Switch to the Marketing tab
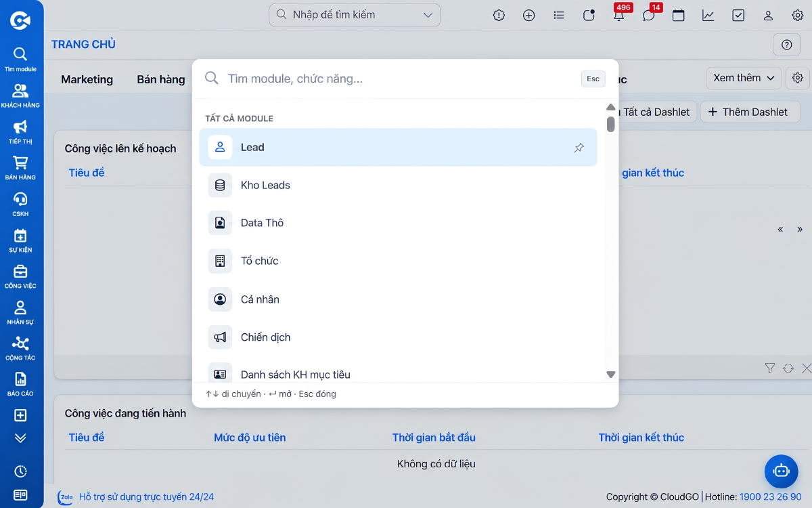Screen dimensions: 812x508 click(x=87, y=79)
